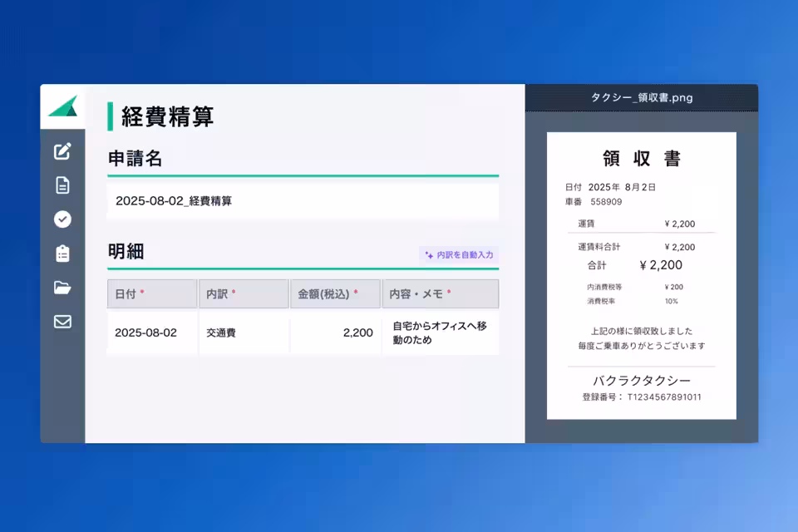Open the folder icon in sidebar
The image size is (798, 532).
coord(62,288)
